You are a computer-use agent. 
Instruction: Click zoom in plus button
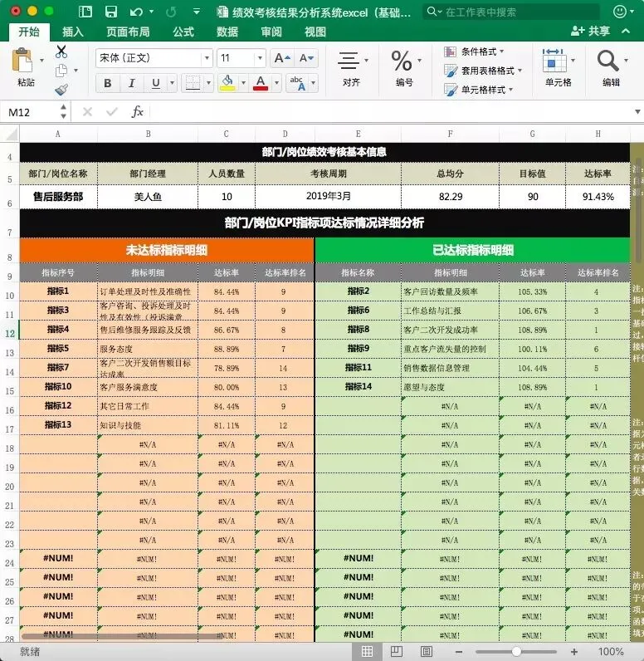click(573, 652)
